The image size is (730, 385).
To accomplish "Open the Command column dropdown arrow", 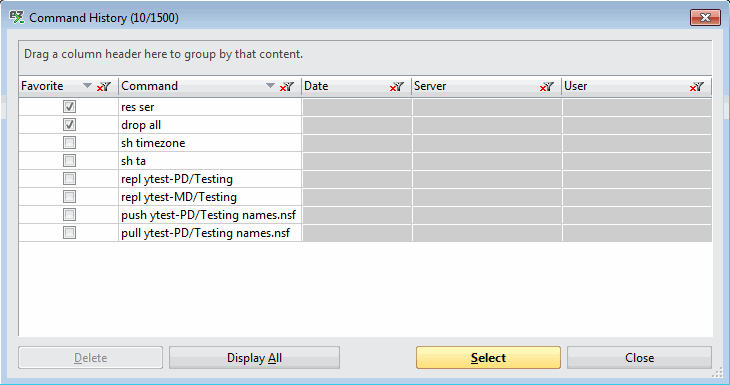I will tap(270, 86).
